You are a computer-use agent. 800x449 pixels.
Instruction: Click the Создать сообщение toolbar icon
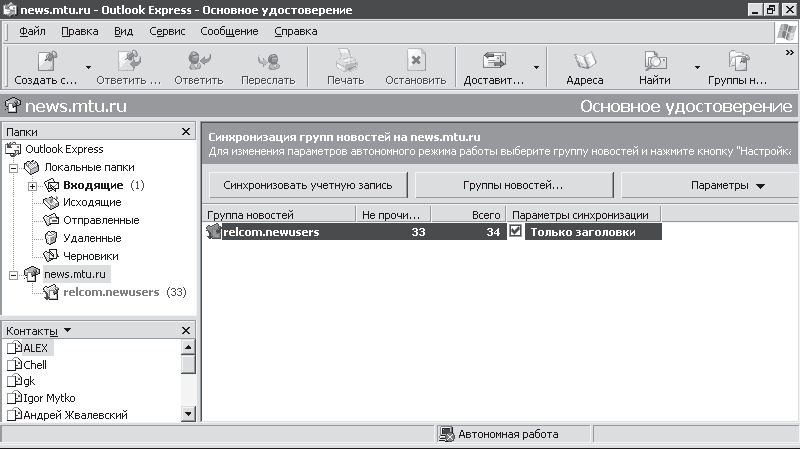[47, 61]
